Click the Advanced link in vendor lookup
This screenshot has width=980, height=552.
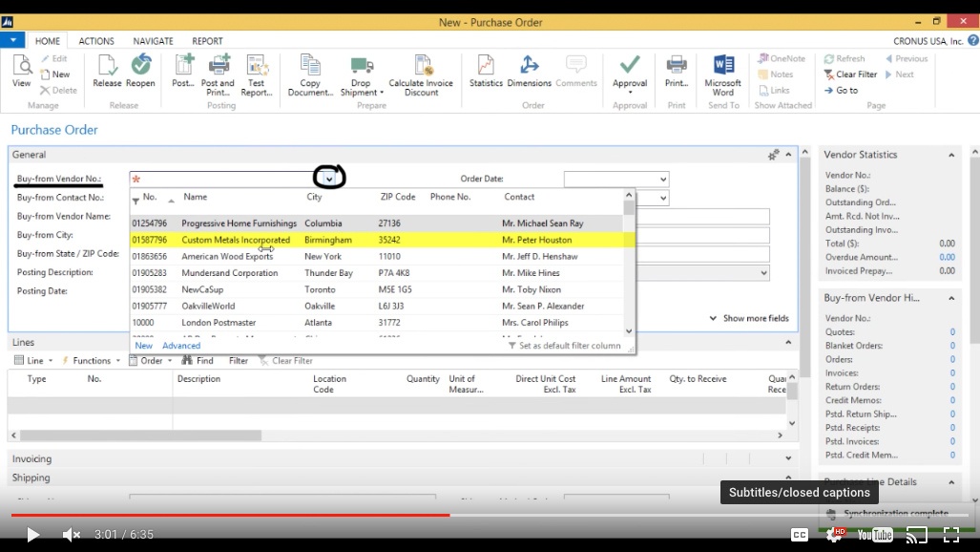coord(182,345)
